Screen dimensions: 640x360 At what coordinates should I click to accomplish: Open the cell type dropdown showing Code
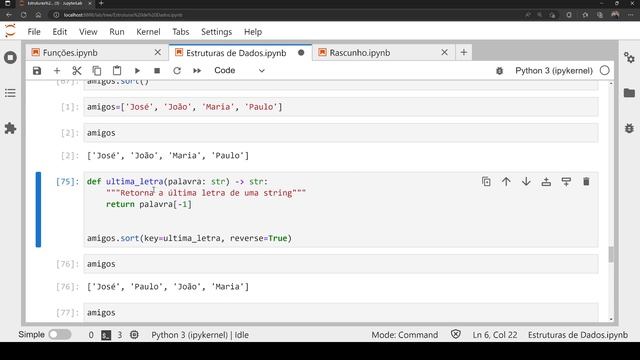240,71
